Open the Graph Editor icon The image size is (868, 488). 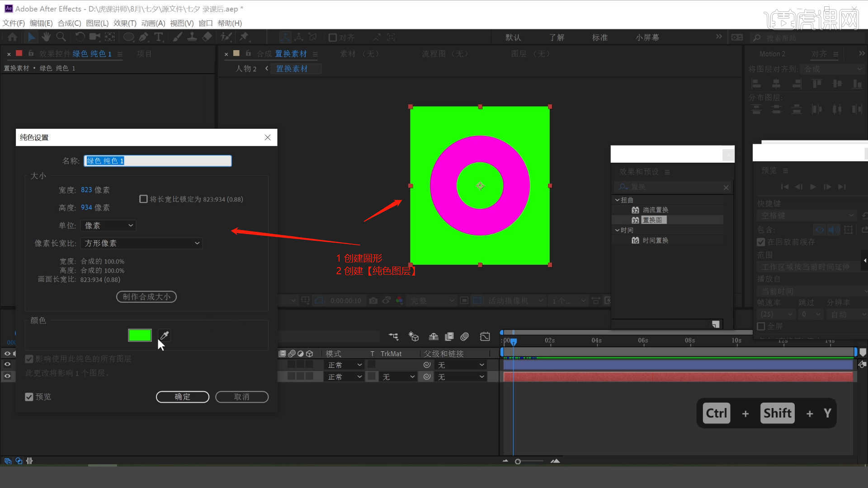coord(485,337)
